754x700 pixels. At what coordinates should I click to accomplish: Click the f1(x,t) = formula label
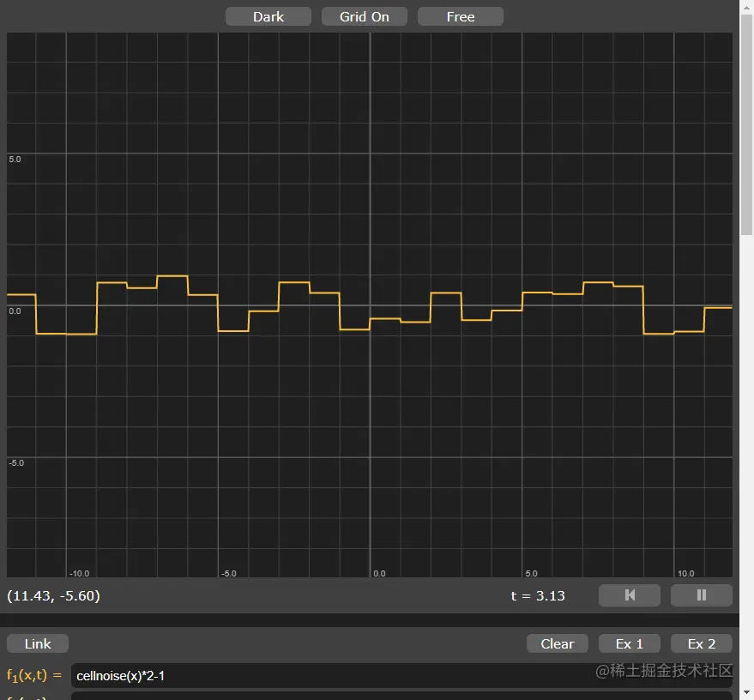34,675
